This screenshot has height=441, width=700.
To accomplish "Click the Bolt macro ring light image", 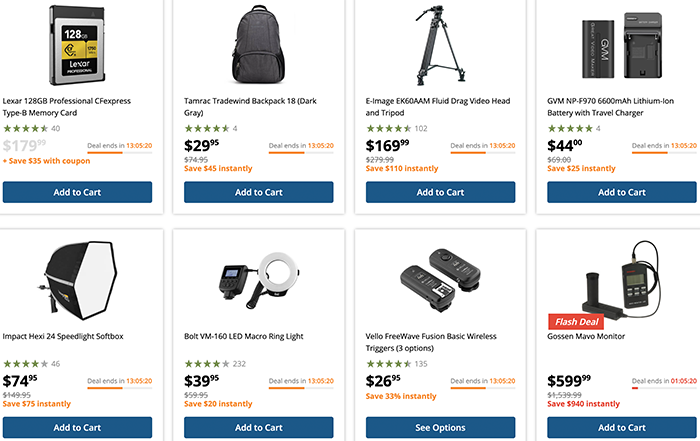I will (x=258, y=280).
